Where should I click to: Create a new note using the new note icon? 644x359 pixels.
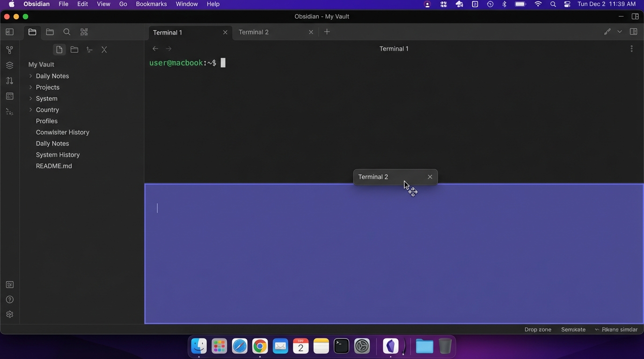coord(59,49)
